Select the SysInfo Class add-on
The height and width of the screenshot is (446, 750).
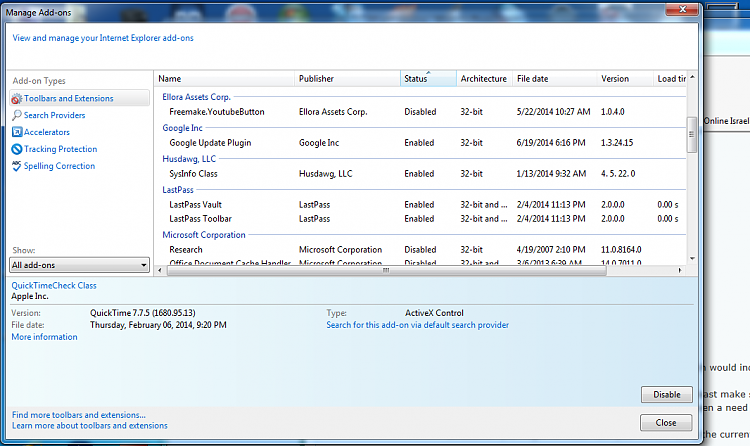point(421,174)
